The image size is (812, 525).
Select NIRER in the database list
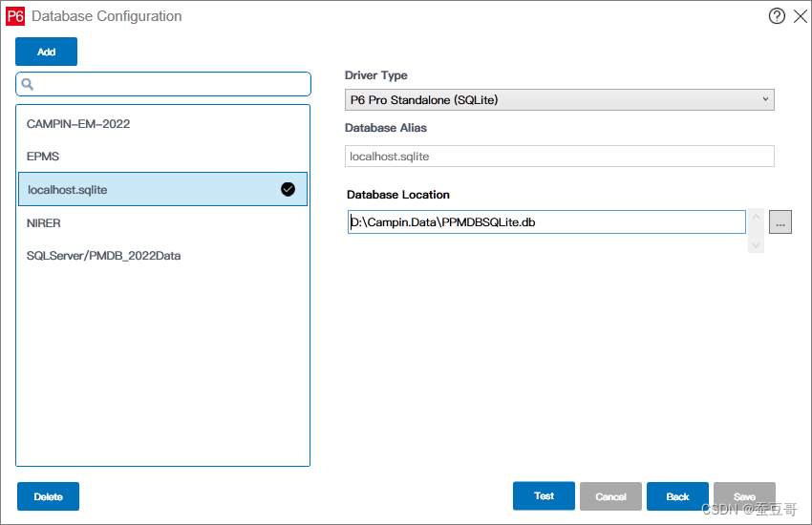coord(162,223)
